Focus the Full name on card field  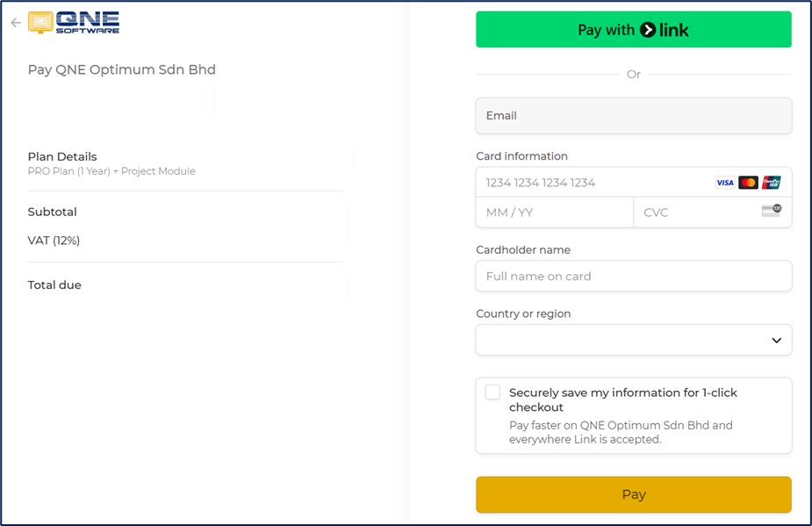633,277
